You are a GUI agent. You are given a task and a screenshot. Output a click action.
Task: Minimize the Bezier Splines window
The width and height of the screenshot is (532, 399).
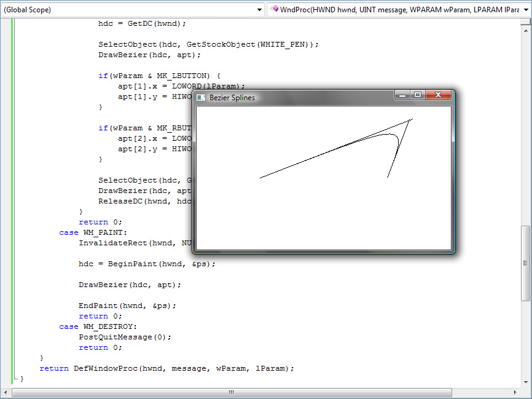pyautogui.click(x=402, y=95)
